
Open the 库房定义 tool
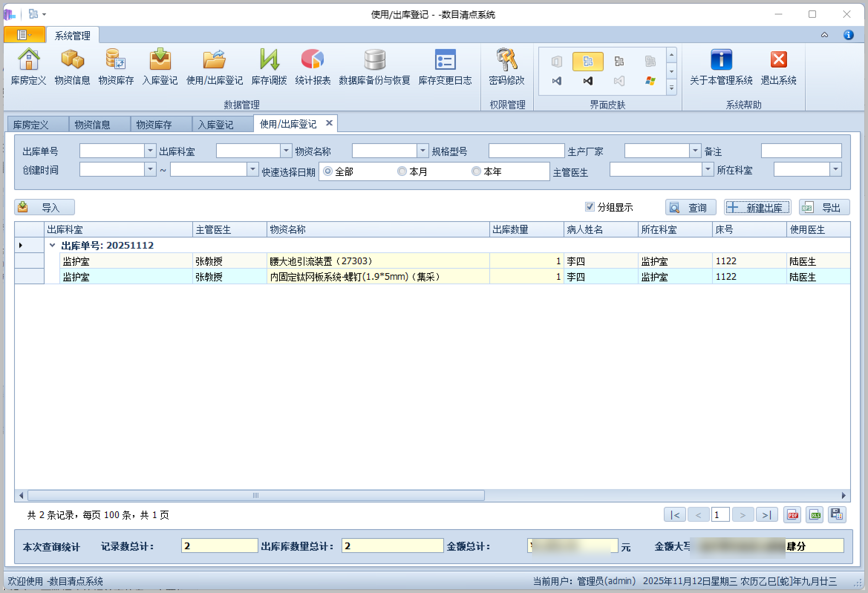(28, 67)
